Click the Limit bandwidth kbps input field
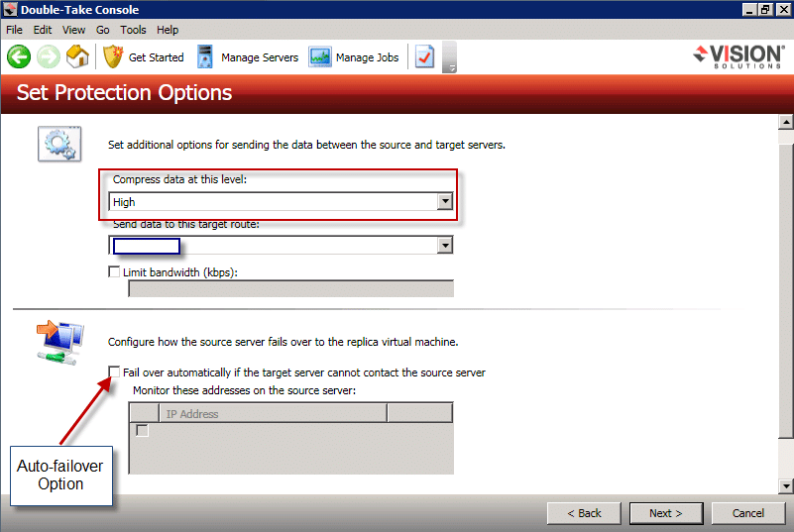 [x=290, y=289]
